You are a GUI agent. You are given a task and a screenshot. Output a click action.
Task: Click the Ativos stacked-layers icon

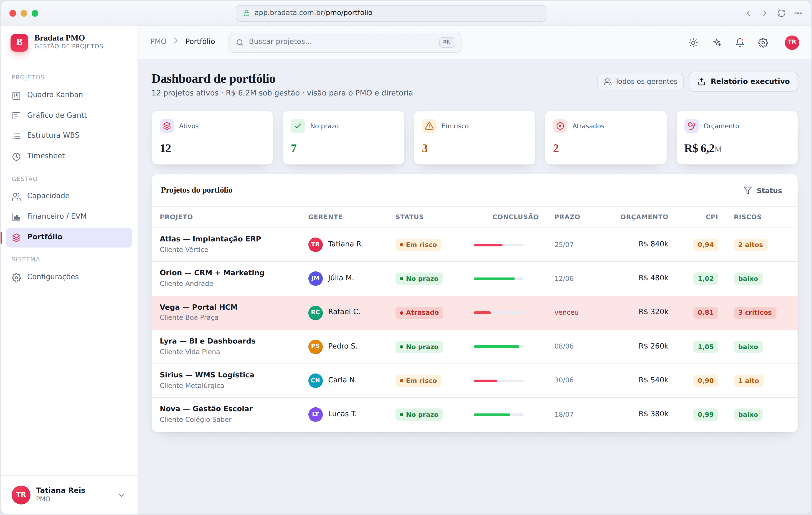coord(167,126)
